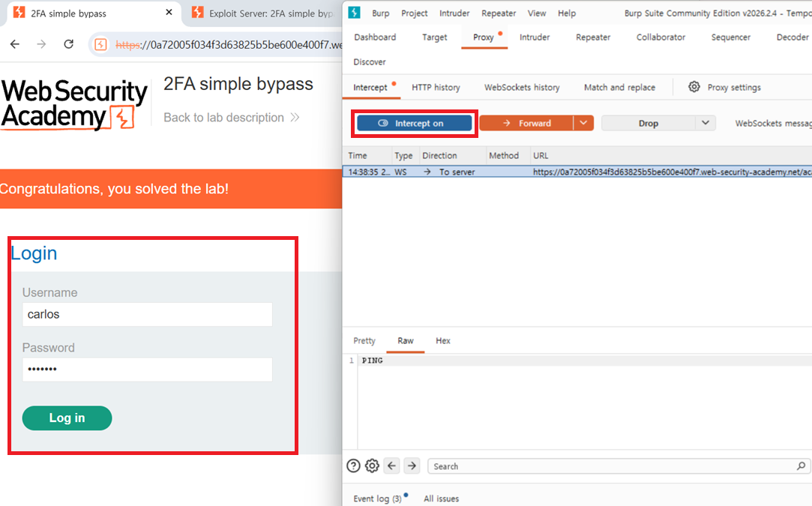
Task: Sort by URL column header
Action: (670, 155)
